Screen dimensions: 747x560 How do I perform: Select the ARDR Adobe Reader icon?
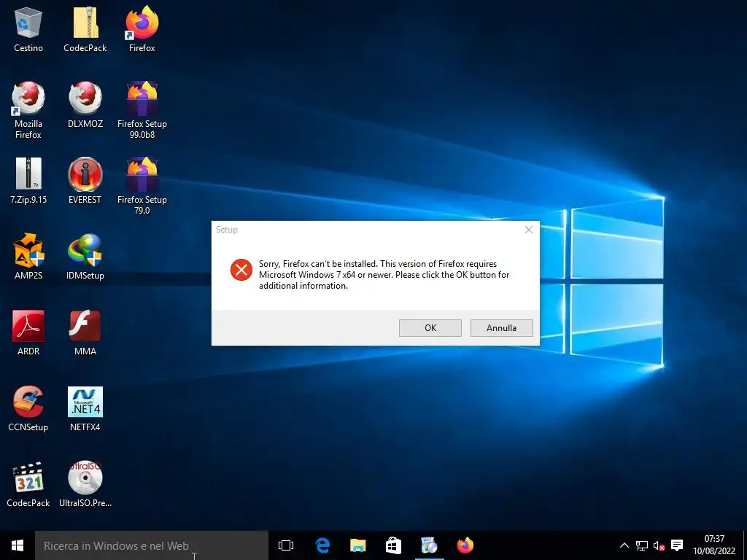28,332
